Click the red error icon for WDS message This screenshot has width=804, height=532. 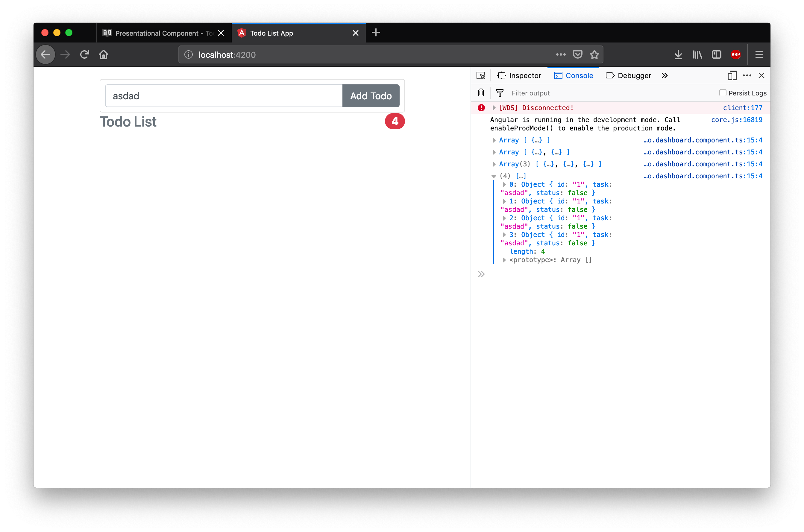click(481, 108)
